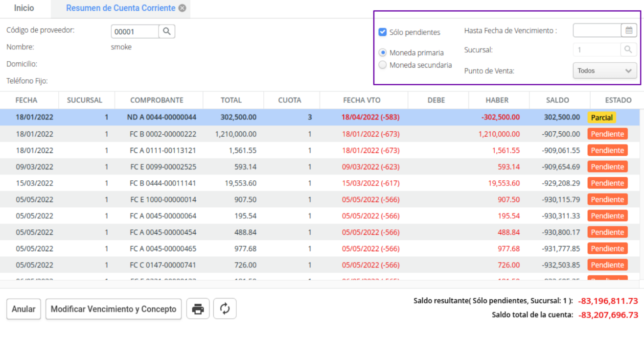Viewport: 644px width, 337px height.
Task: Click Pendiente badge for FC B 0002-00000222
Action: click(607, 134)
